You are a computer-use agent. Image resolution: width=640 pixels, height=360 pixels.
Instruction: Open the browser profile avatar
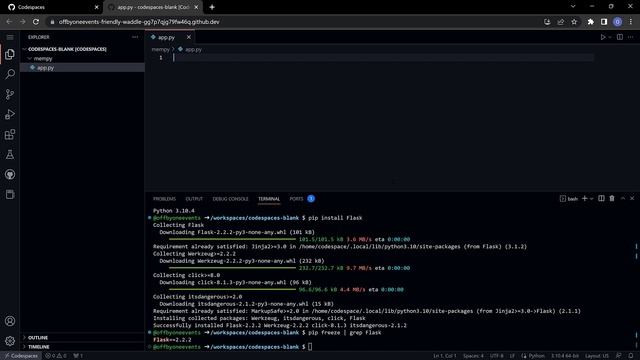point(618,22)
